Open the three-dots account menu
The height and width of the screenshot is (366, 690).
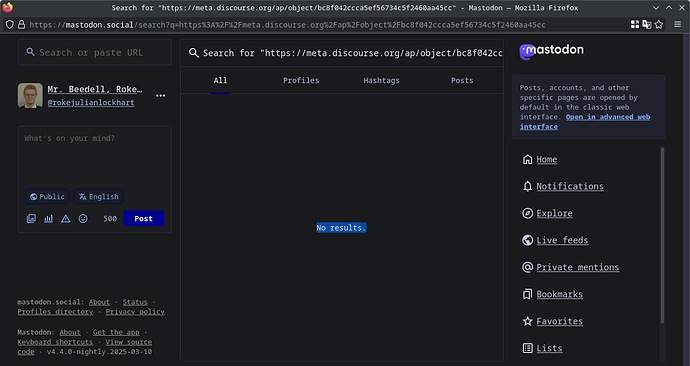pyautogui.click(x=161, y=95)
